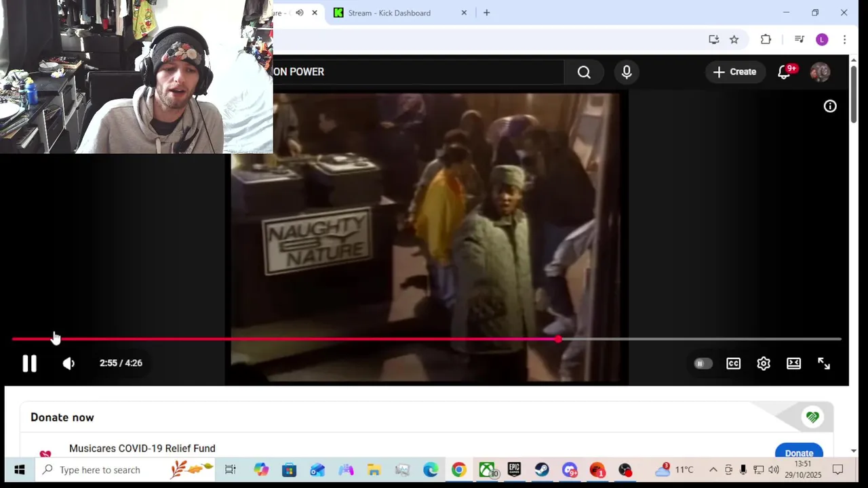
Task: Close the Kick Dashboard tab
Action: (464, 13)
